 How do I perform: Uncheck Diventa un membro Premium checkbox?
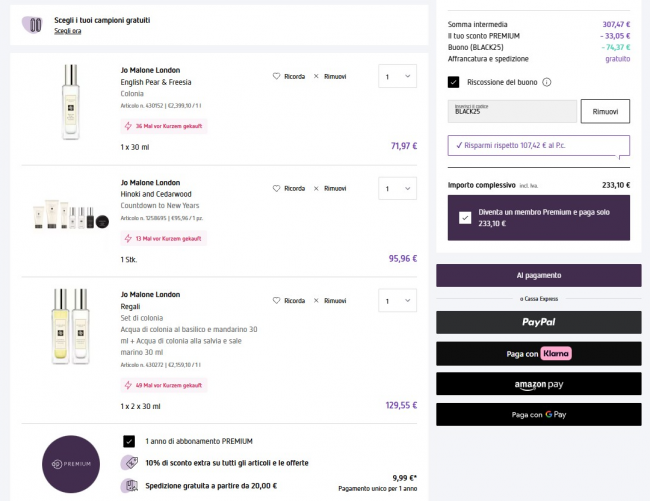(x=465, y=217)
